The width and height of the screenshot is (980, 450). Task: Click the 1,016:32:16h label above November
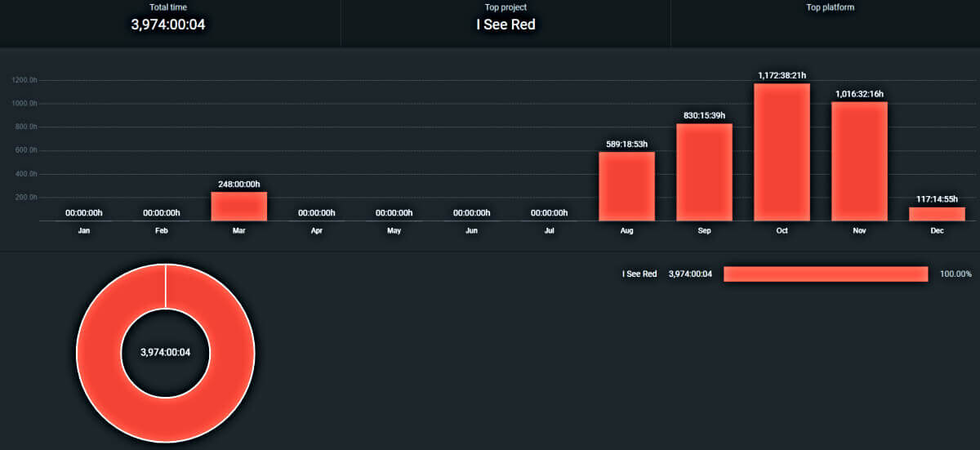[x=860, y=95]
